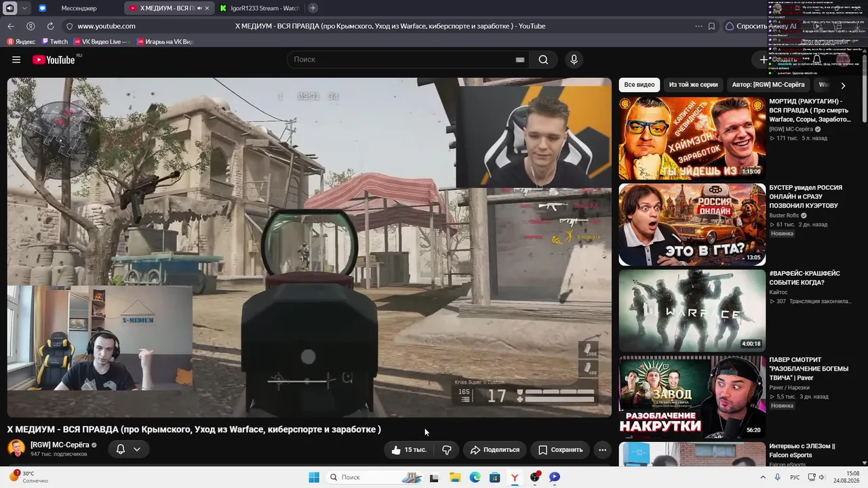Show hidden system tray icons
This screenshot has width=868, height=488.
(x=763, y=477)
